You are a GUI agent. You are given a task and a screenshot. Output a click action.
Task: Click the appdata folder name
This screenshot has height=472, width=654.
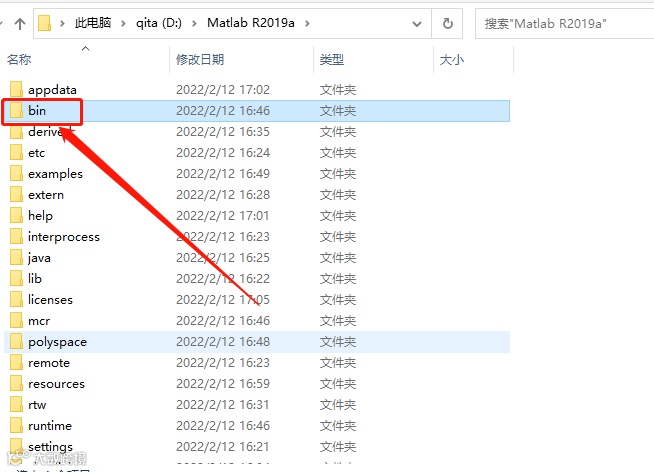click(52, 90)
